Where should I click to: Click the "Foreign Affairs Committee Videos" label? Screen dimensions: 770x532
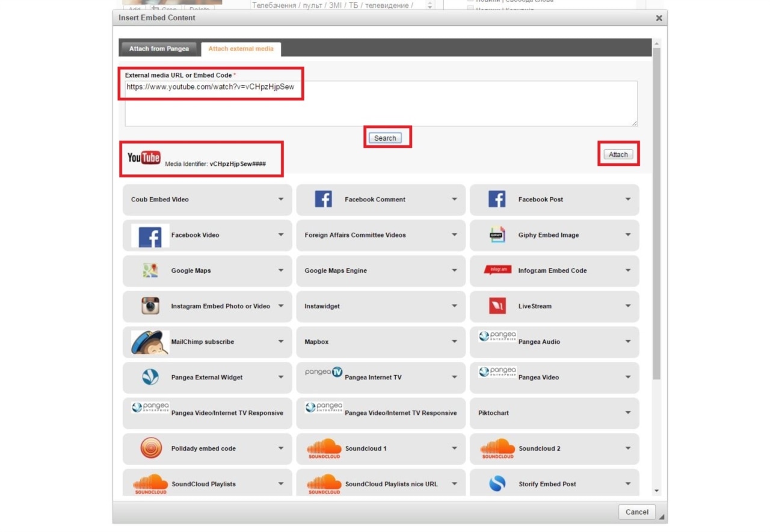coord(356,235)
